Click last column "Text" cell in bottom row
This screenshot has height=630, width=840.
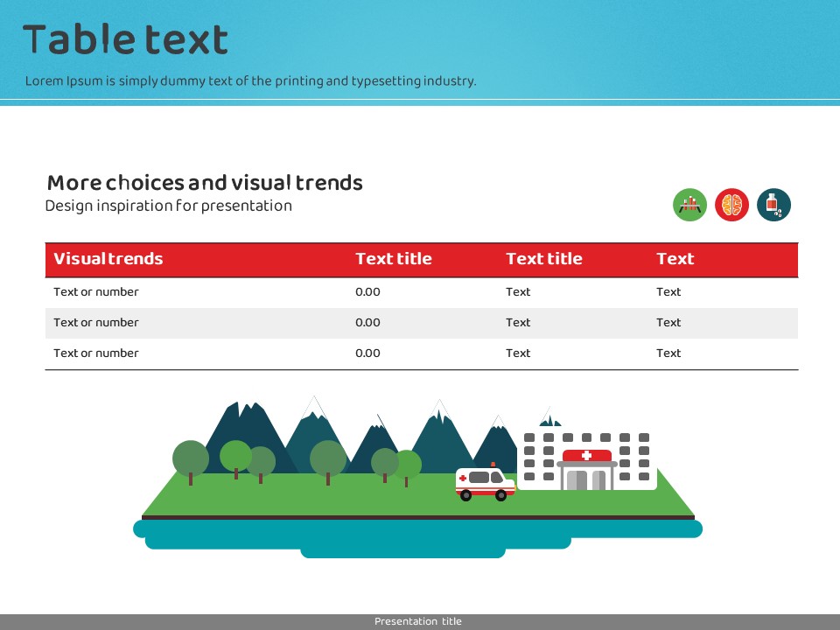(x=668, y=353)
